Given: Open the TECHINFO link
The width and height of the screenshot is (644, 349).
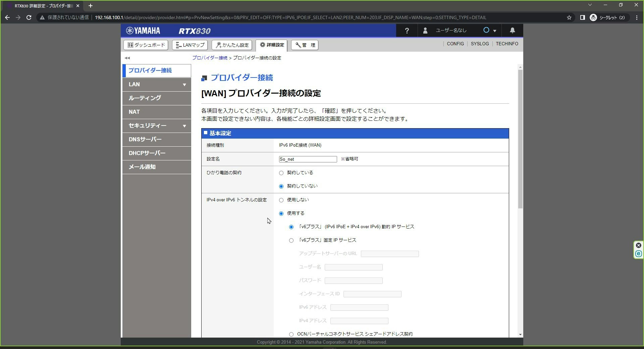Looking at the screenshot, I should (x=507, y=44).
